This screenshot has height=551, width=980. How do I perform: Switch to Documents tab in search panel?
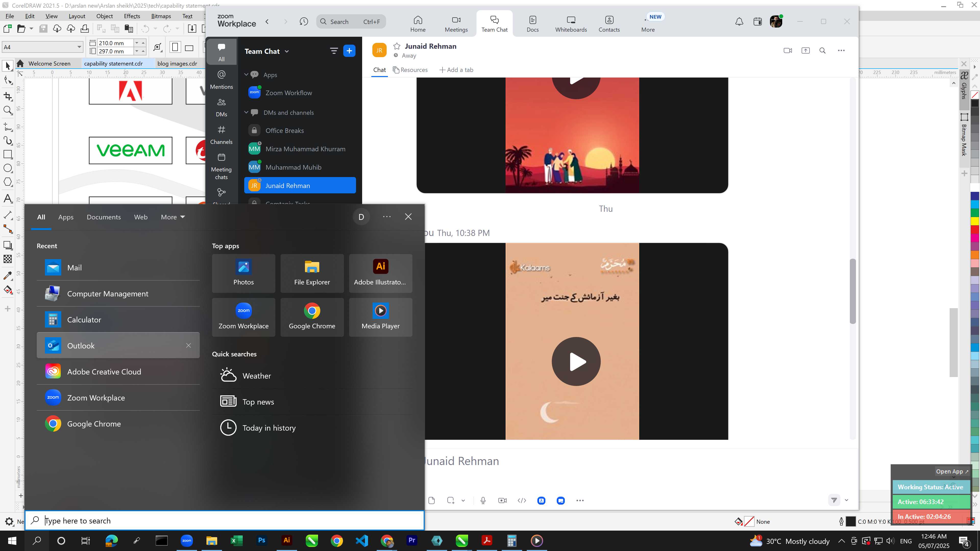tap(104, 217)
